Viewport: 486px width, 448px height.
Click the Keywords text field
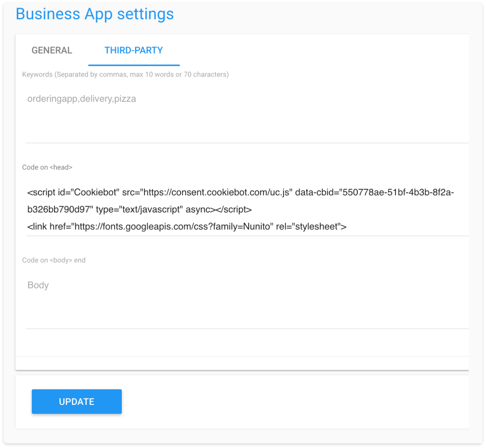[x=247, y=116]
